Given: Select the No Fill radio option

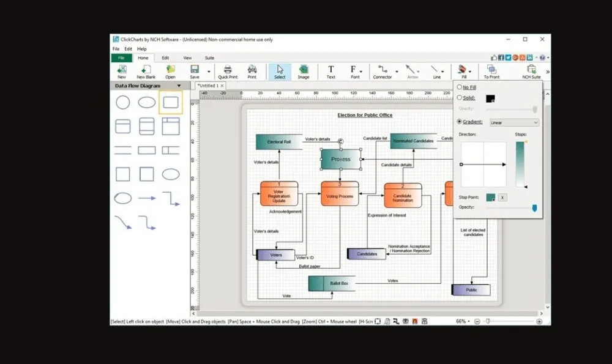Looking at the screenshot, I should point(460,87).
